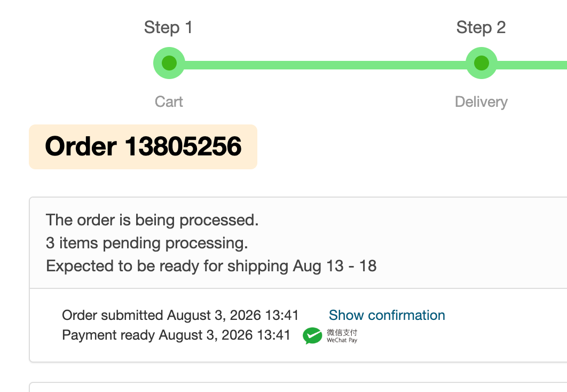Click the expected shipping Aug 13 - 18 text
The height and width of the screenshot is (392, 567).
(211, 266)
